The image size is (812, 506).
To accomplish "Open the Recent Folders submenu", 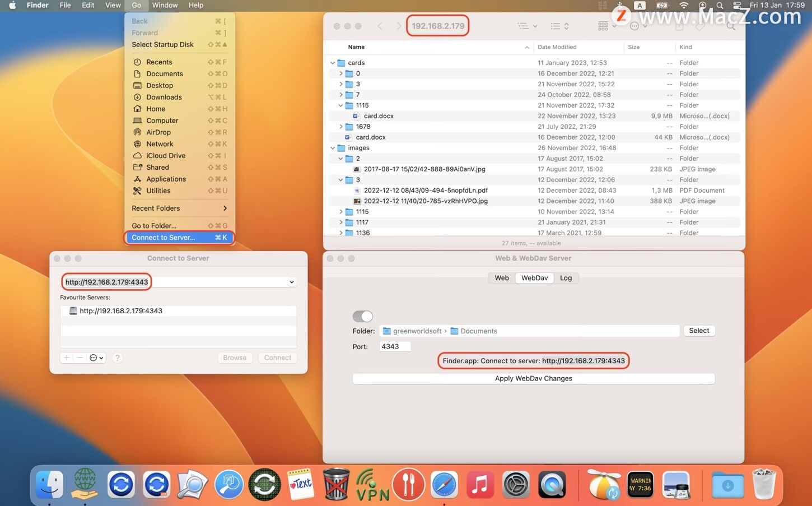I will tap(179, 208).
